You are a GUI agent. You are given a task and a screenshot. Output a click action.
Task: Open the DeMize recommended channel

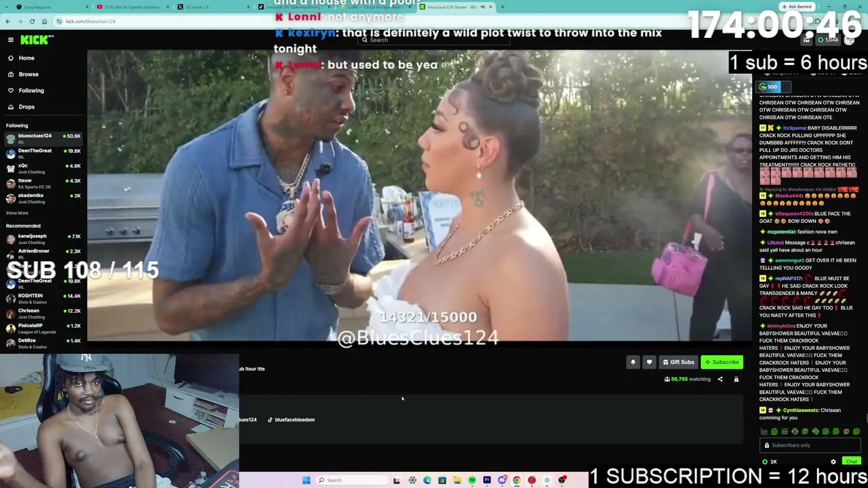[43, 343]
